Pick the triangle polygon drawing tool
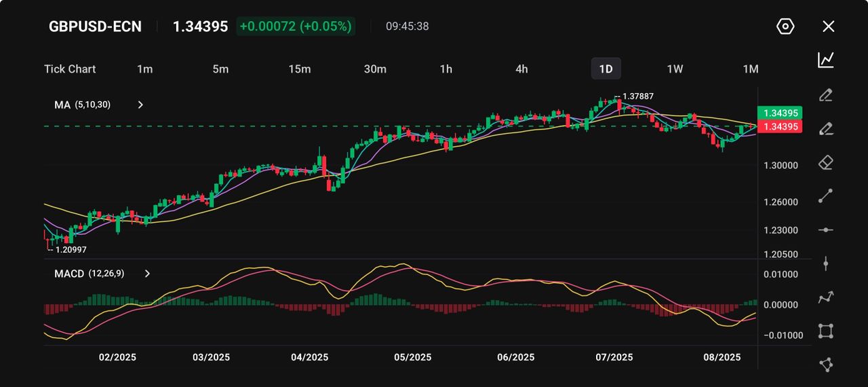This screenshot has height=387, width=868. coord(825,365)
